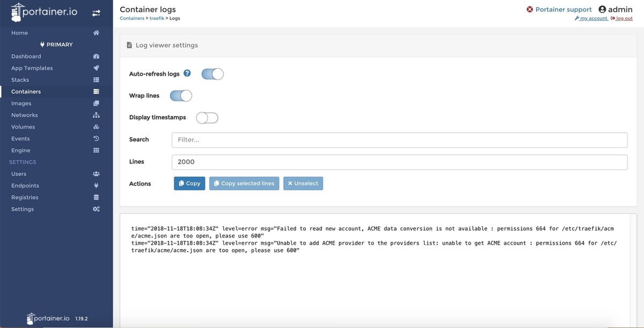This screenshot has height=328, width=644.
Task: Turn off the Wrap lines switch
Action: click(x=181, y=96)
